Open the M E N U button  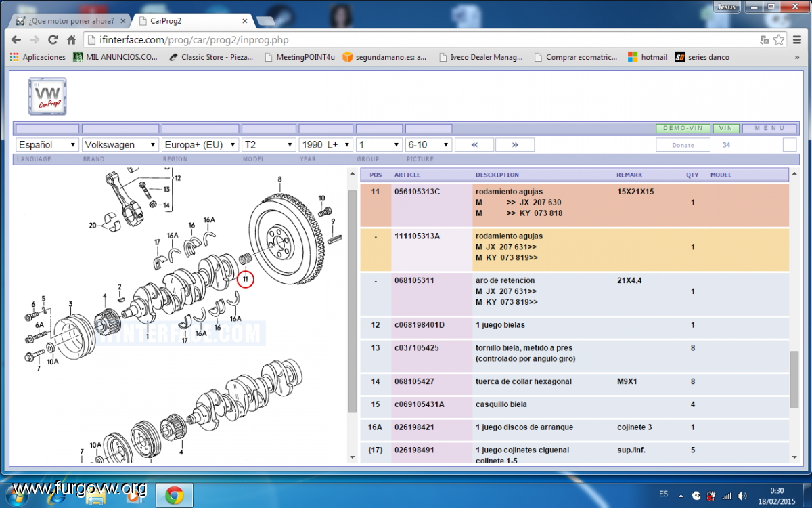click(769, 128)
